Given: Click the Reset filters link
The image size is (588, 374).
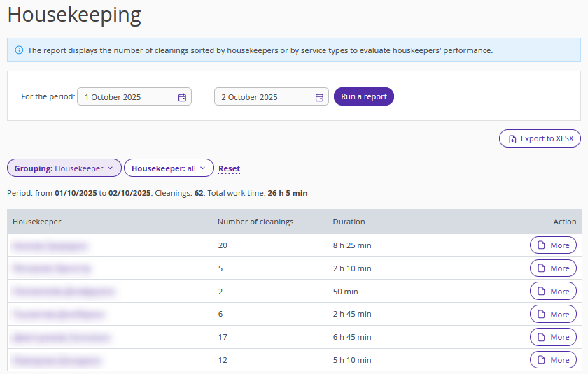Looking at the screenshot, I should [x=229, y=168].
